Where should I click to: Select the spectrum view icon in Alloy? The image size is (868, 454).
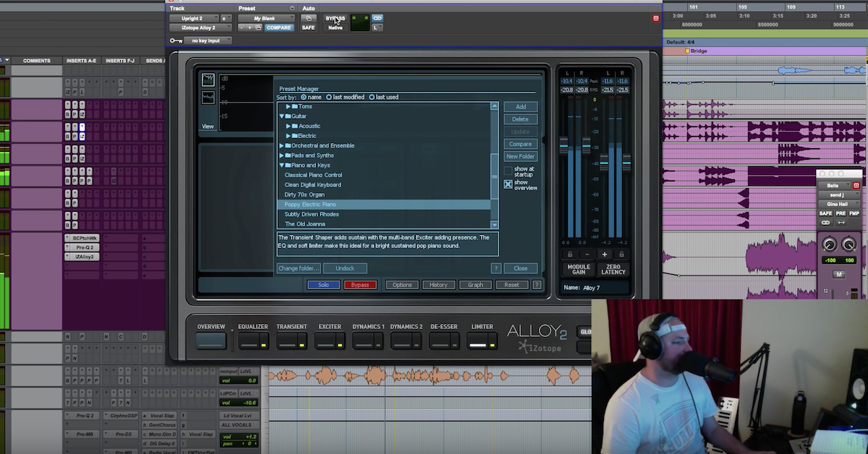point(208,80)
